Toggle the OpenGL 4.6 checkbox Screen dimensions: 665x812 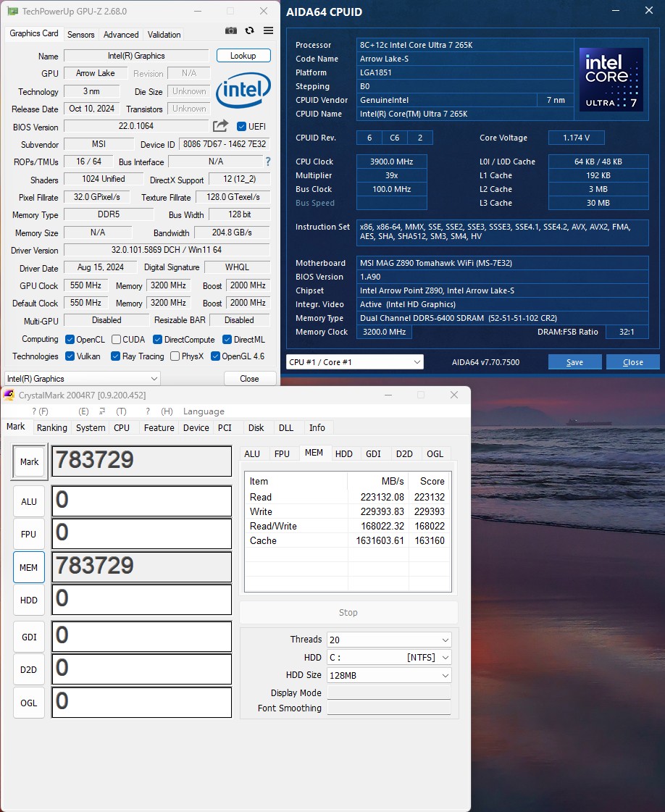(x=215, y=356)
